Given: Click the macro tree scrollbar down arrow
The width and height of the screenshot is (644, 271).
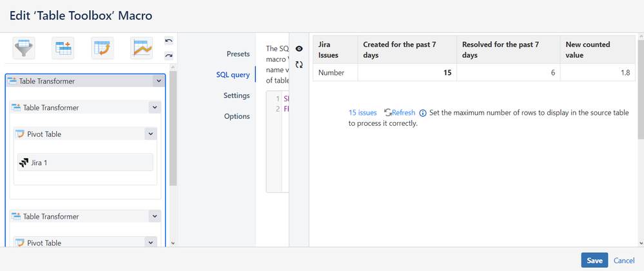Looking at the screenshot, I should click(x=173, y=243).
